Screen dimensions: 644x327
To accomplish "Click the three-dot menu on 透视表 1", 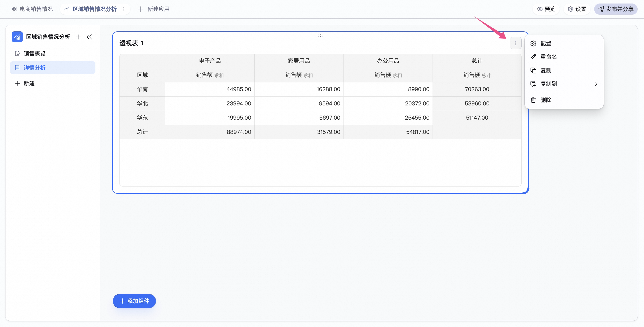I will click(515, 43).
